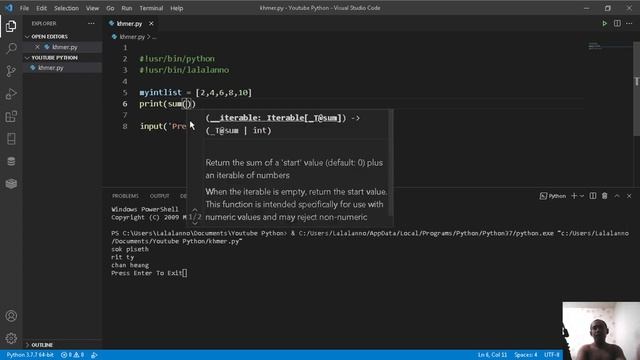
Task: Click line number 7 in gutter
Action: click(125, 115)
